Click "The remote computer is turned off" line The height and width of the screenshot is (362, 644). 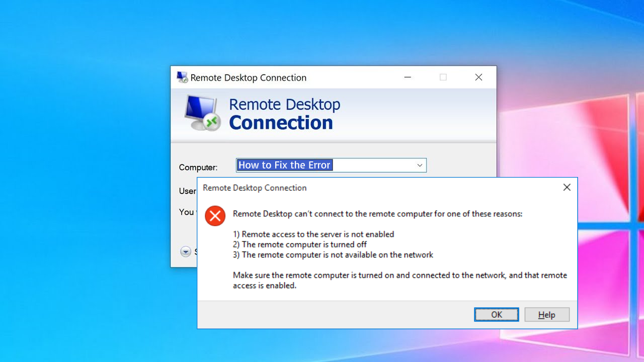300,245
